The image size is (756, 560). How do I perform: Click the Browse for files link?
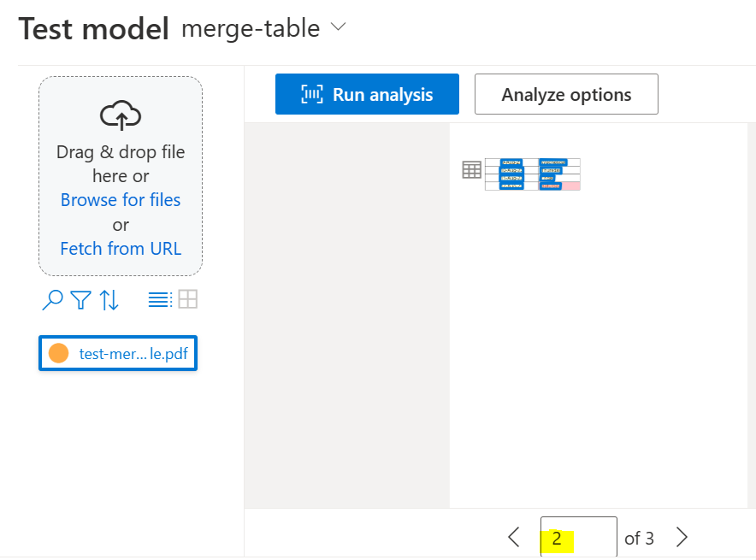coord(120,199)
